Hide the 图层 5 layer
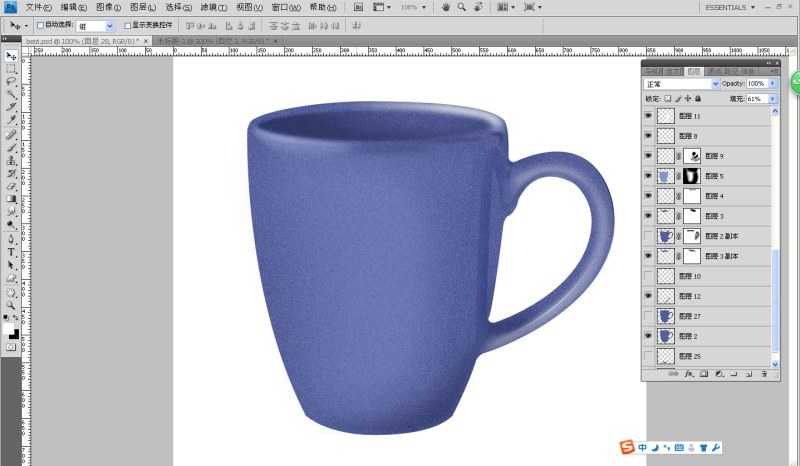The height and width of the screenshot is (466, 800). 648,176
